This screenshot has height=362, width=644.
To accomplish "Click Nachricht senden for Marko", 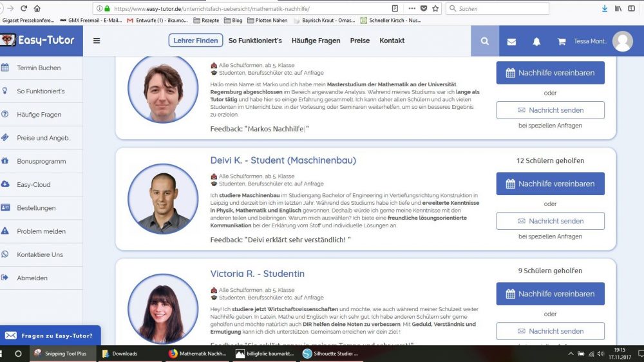I will [x=550, y=110].
